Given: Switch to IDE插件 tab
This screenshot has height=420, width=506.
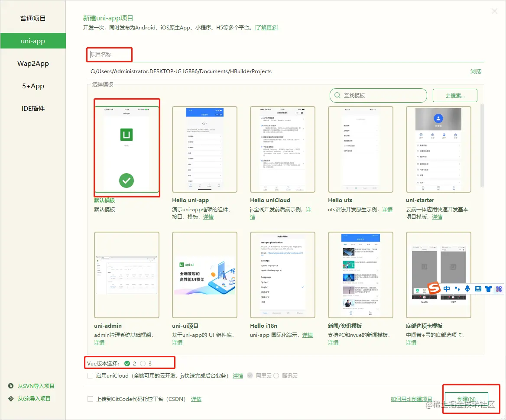Looking at the screenshot, I should tap(33, 109).
